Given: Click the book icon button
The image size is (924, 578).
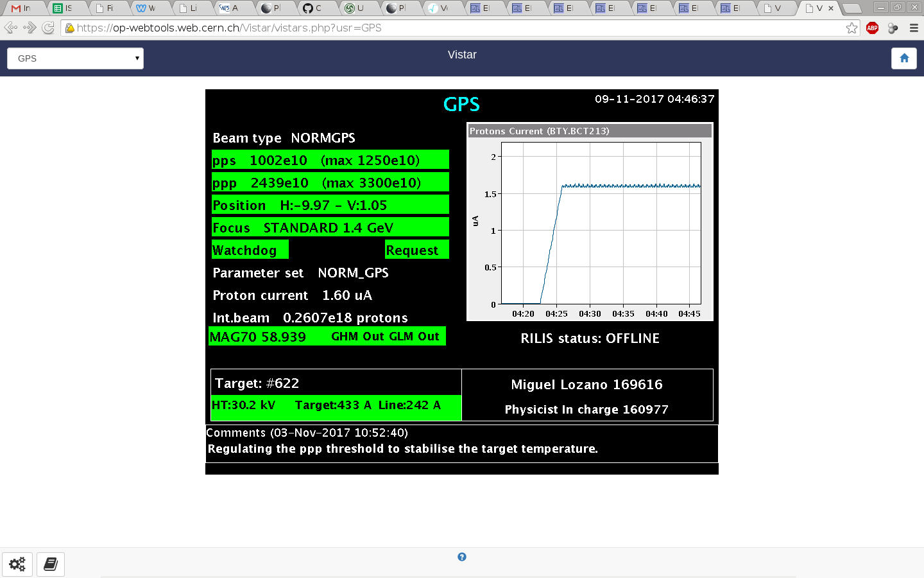Looking at the screenshot, I should pos(51,565).
